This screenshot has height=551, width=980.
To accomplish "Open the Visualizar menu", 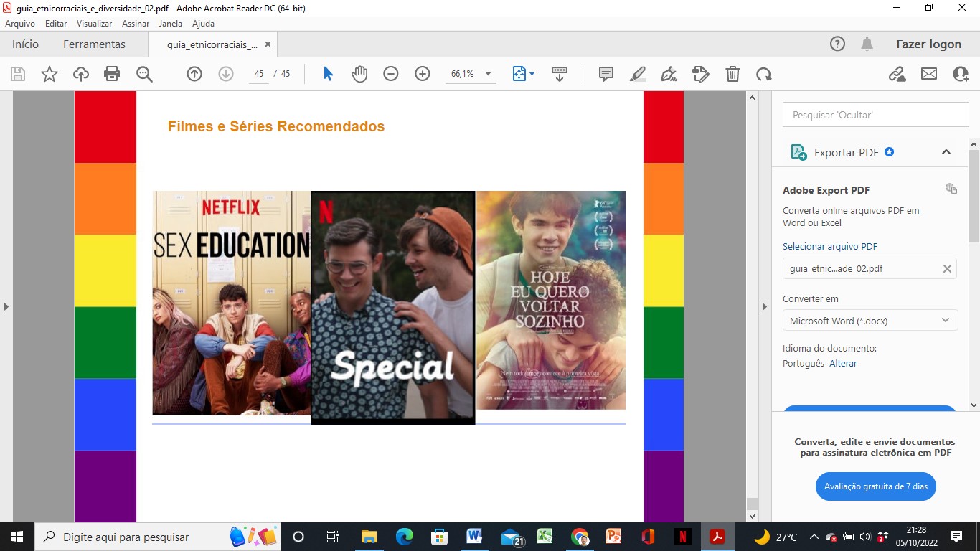I will click(x=95, y=23).
